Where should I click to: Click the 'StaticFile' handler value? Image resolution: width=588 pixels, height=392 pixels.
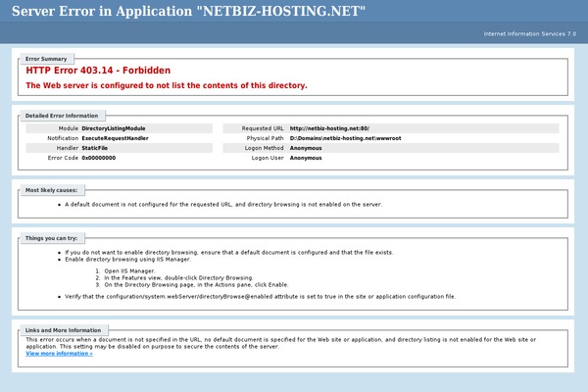point(94,148)
